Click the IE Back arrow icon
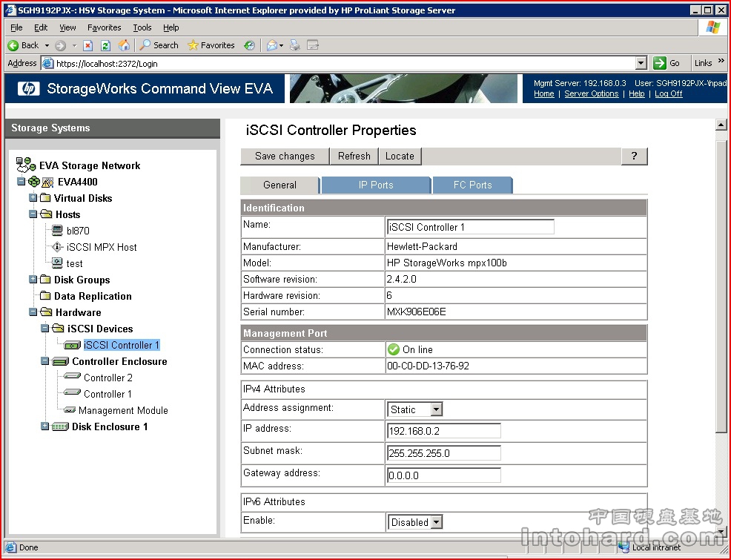Image resolution: width=731 pixels, height=560 pixels. click(x=13, y=45)
